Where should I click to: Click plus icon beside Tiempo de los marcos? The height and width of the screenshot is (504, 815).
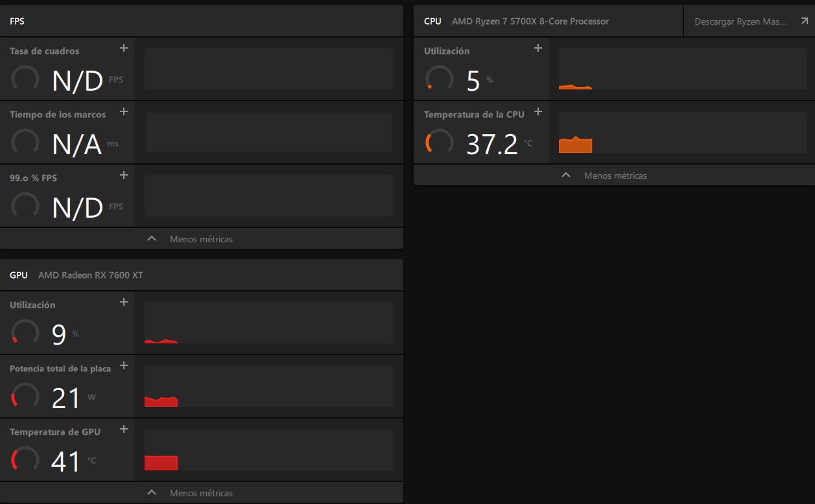click(x=124, y=111)
